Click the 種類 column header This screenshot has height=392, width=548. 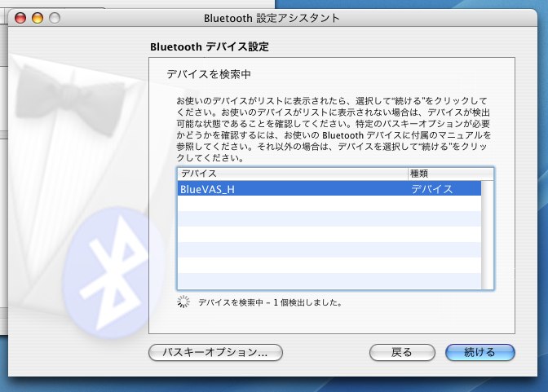450,174
